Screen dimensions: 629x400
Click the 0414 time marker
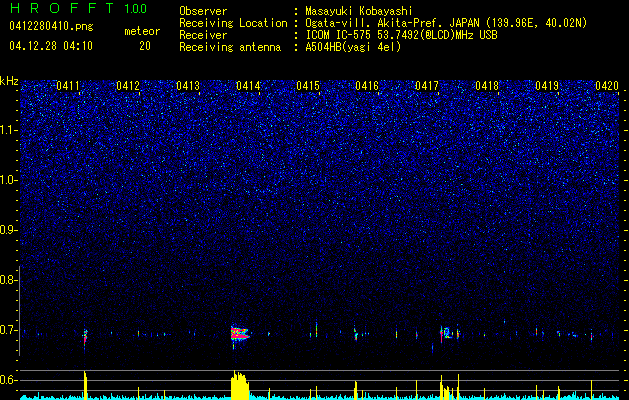tap(248, 85)
